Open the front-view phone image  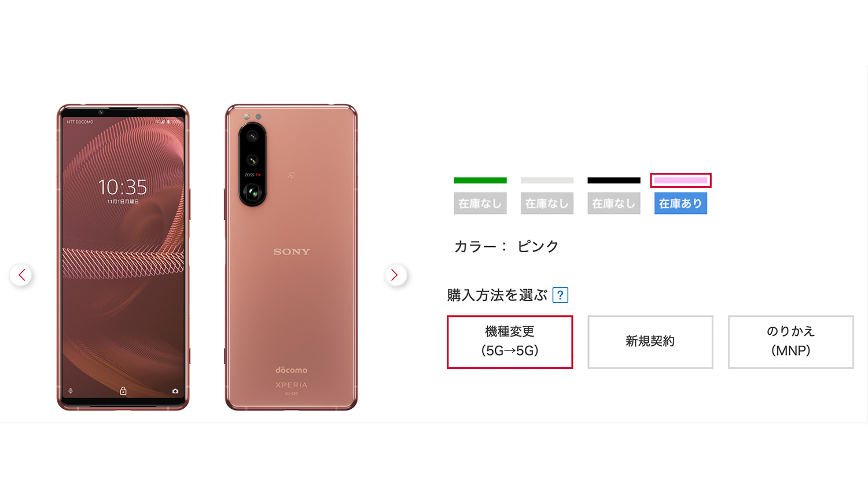tap(123, 257)
